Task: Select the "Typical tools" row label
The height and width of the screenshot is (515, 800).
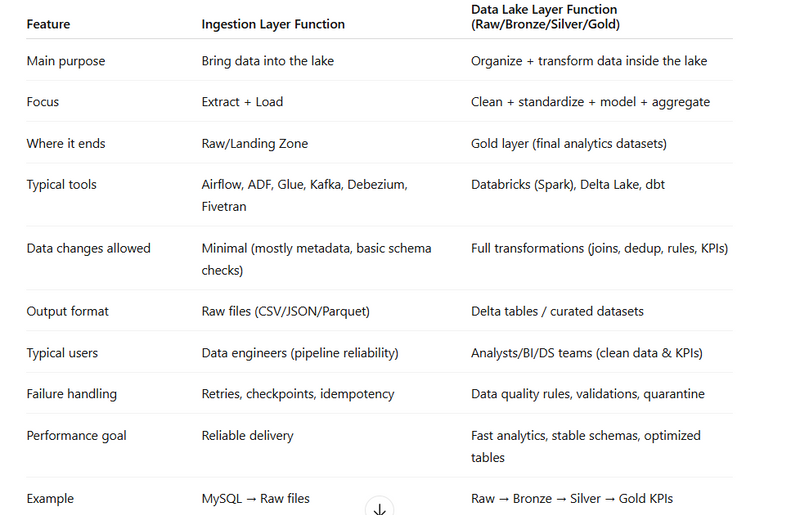Action: (62, 185)
